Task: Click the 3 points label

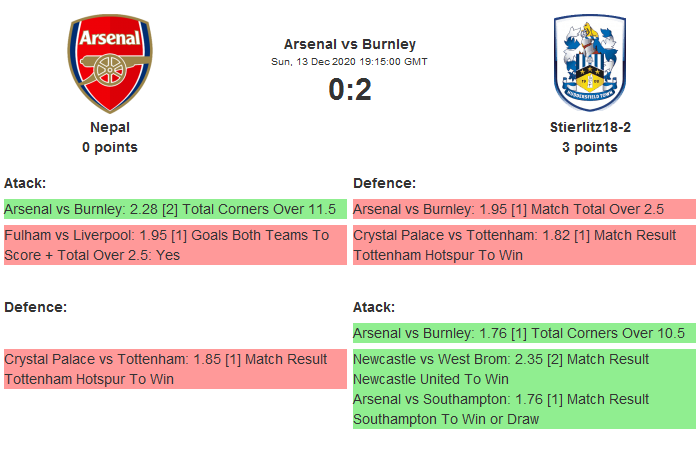Action: tap(590, 147)
